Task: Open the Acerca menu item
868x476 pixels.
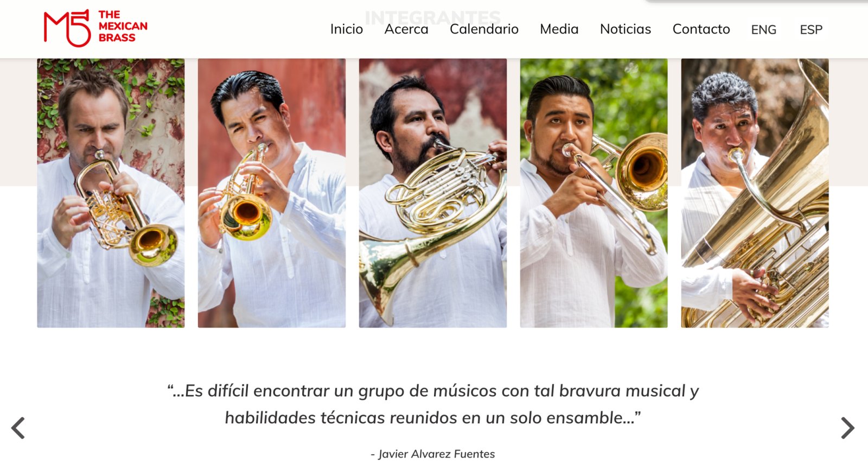Action: click(x=406, y=29)
